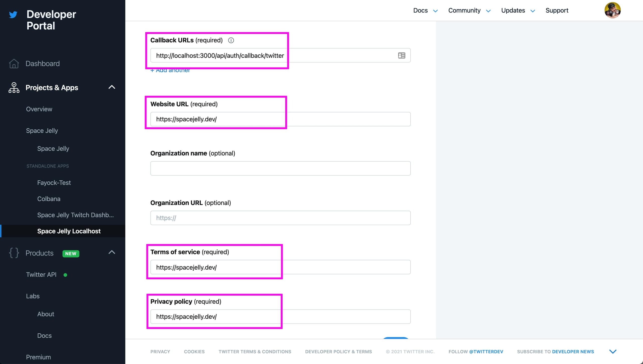This screenshot has height=364, width=643.
Task: Collapse the Products section chevron
Action: pos(112,252)
